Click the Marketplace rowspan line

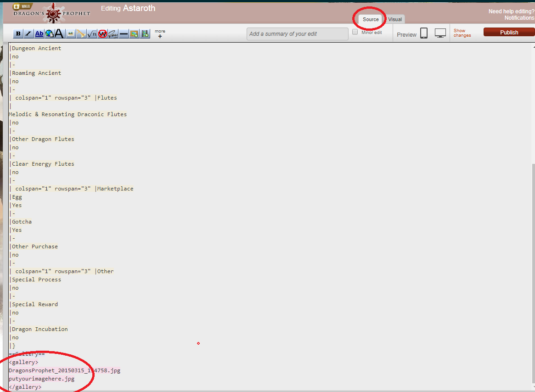click(72, 189)
